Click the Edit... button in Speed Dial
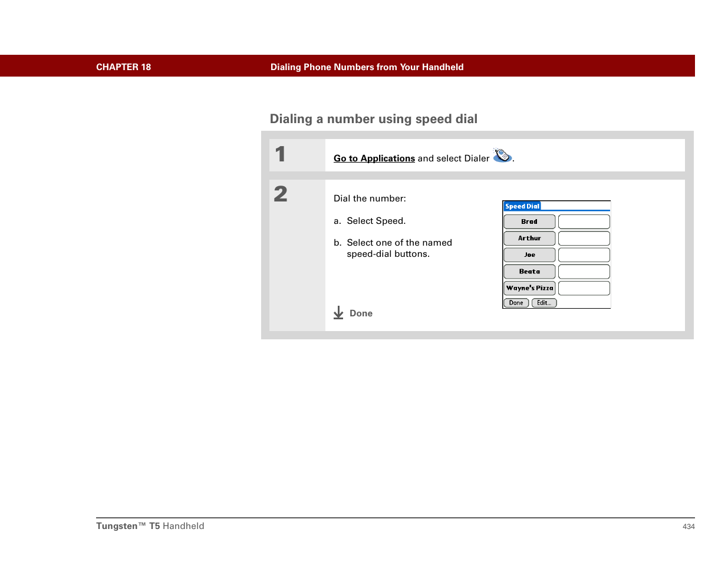Screen dimensions: 728x562 coord(544,303)
